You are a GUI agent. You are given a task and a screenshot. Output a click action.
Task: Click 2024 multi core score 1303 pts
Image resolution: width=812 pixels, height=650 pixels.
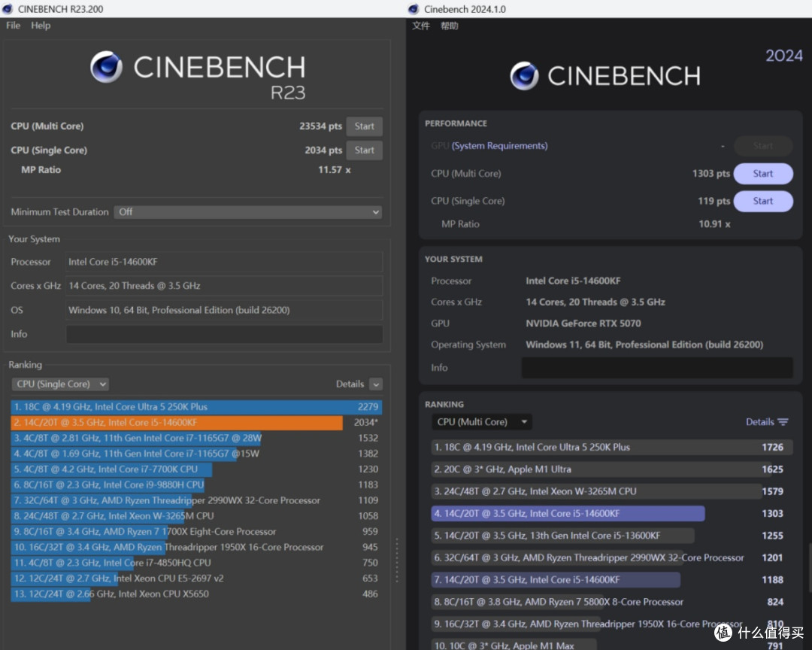click(x=711, y=174)
